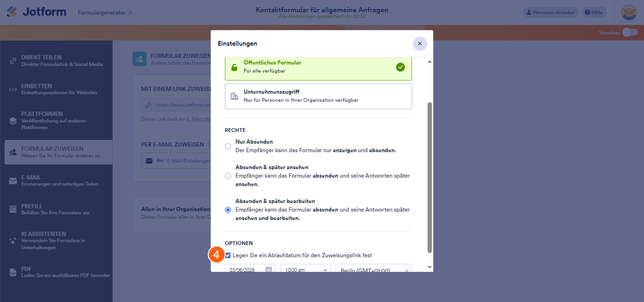
Task: Click the PDF file icon in sidebar
Action: pos(13,272)
